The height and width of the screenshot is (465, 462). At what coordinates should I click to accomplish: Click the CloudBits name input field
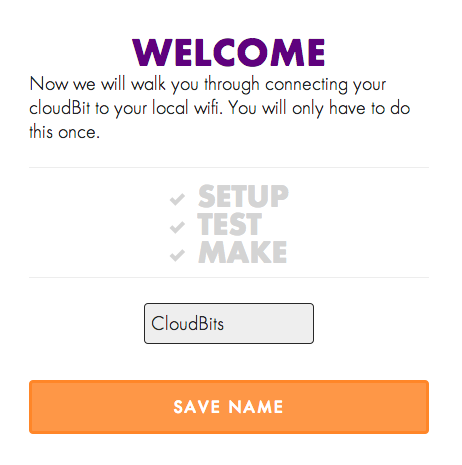[x=229, y=323]
